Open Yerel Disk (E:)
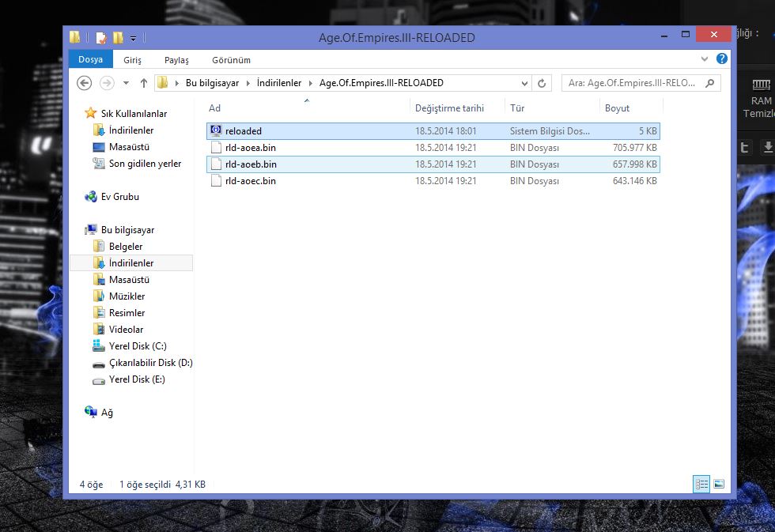 pos(137,379)
